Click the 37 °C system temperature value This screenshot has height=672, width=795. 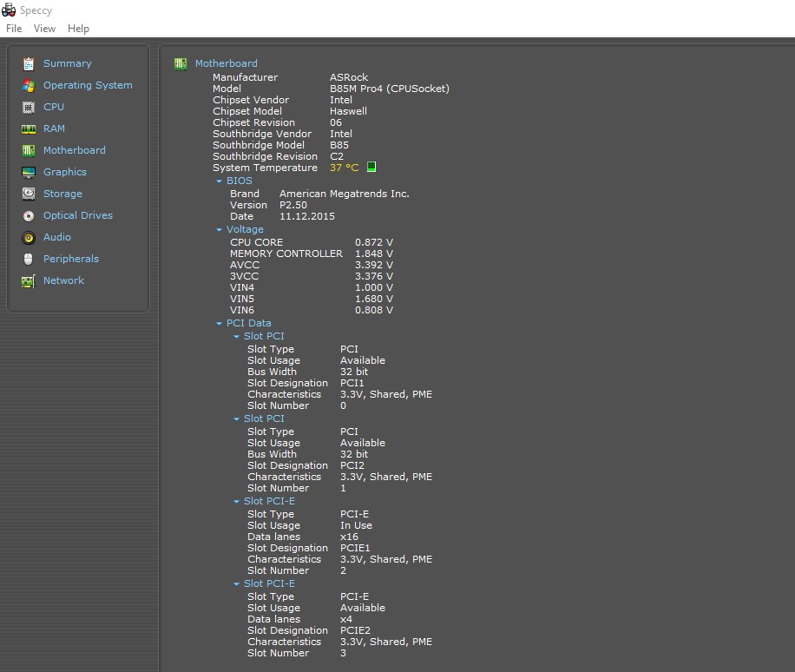345,168
